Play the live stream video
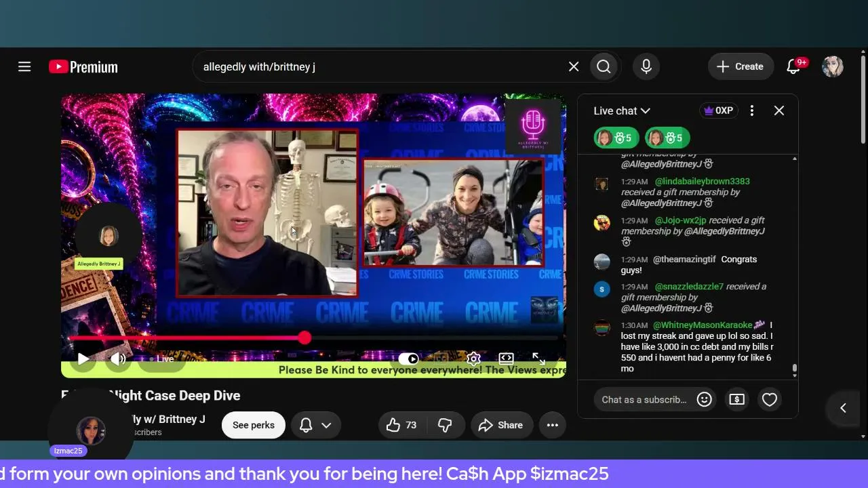 tap(83, 359)
